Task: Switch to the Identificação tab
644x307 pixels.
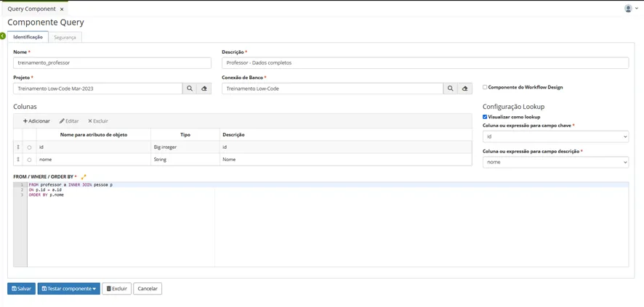Action: click(28, 37)
